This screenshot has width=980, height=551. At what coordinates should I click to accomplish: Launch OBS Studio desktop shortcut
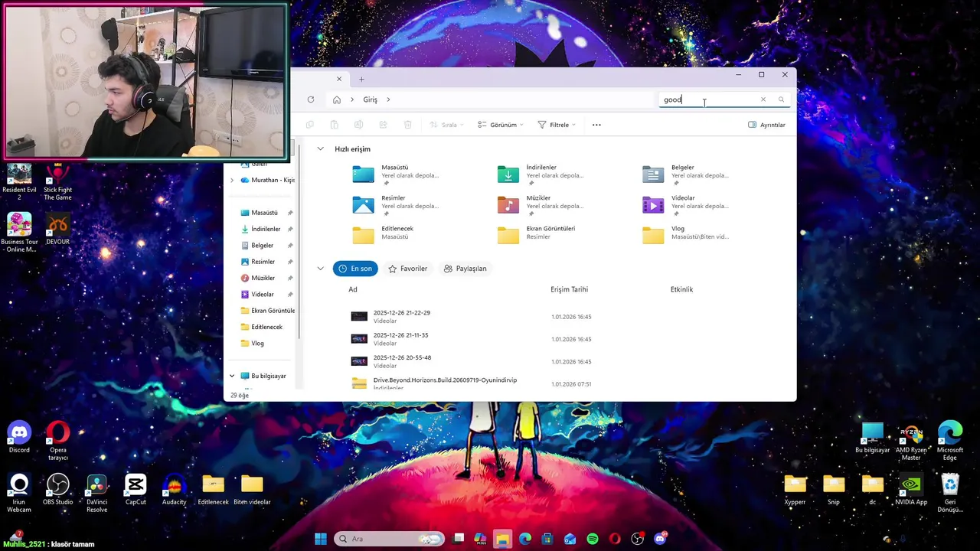[x=57, y=489]
